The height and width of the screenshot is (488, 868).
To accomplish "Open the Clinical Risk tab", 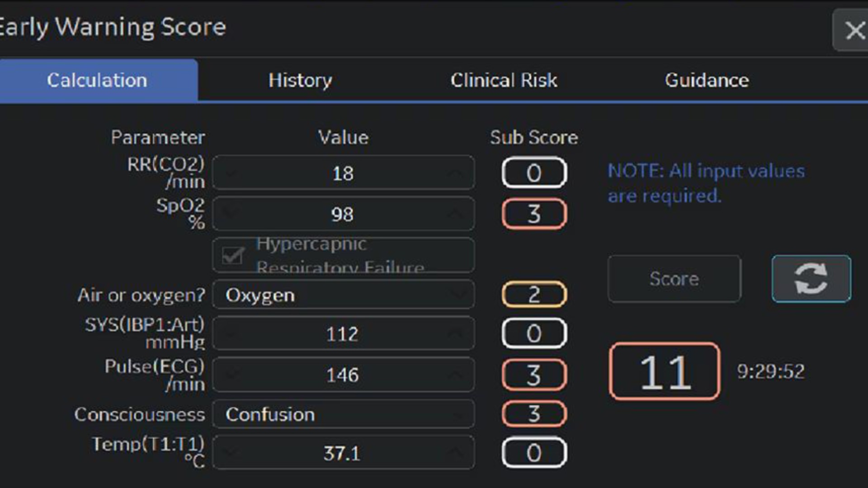I will coord(504,80).
